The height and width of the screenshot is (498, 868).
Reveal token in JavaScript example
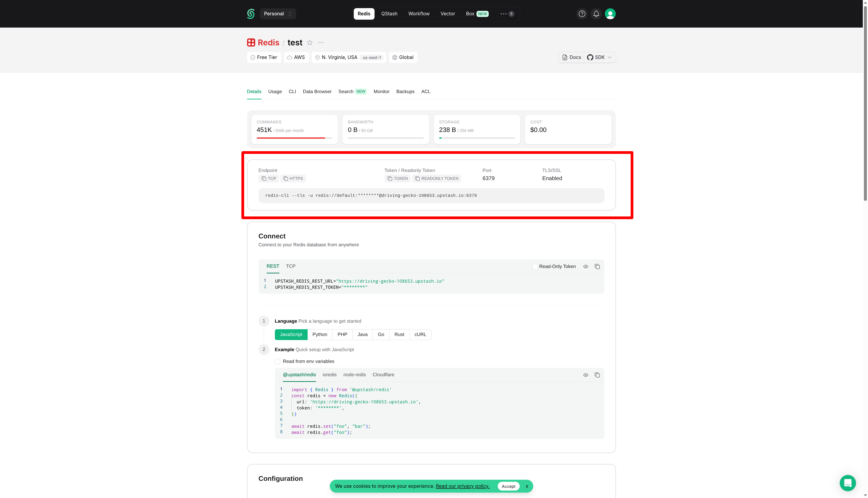pyautogui.click(x=585, y=375)
